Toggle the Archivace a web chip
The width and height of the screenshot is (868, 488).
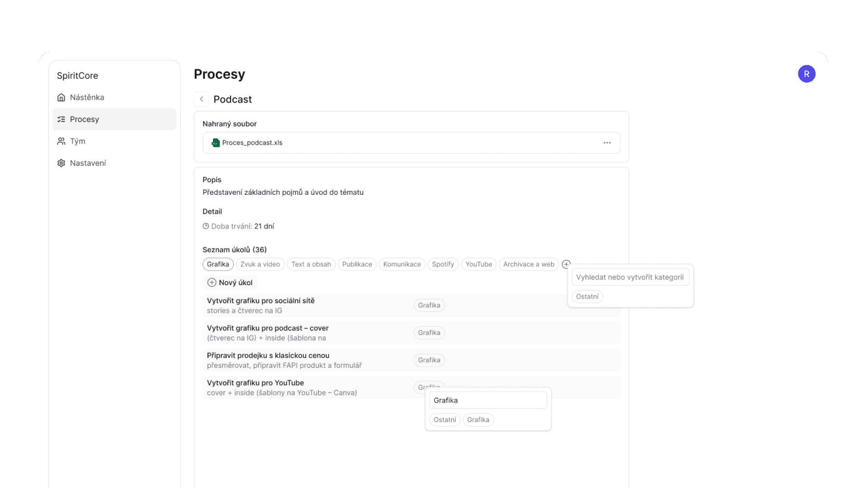click(x=528, y=264)
